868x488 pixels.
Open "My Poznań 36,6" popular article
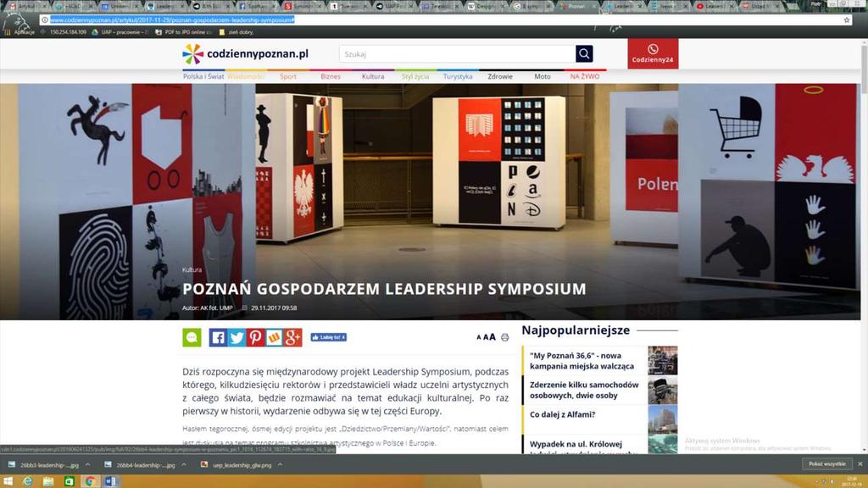(581, 361)
